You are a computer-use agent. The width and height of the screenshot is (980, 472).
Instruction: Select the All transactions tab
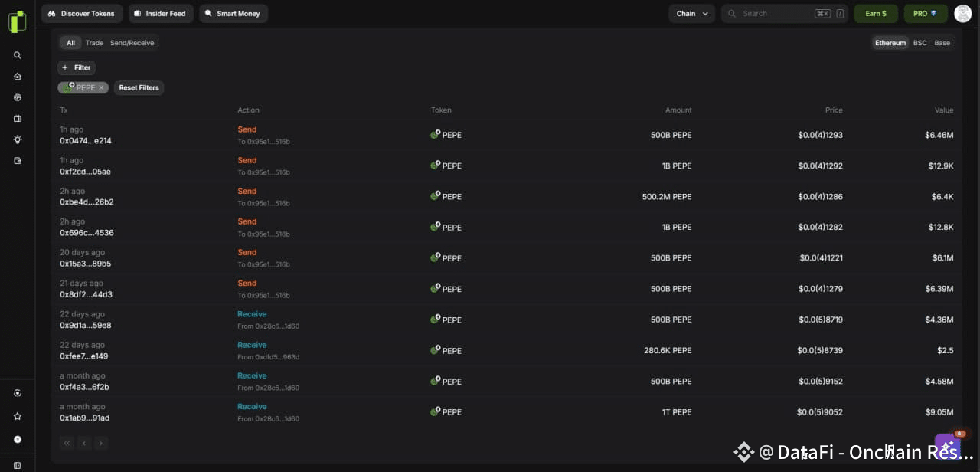70,43
